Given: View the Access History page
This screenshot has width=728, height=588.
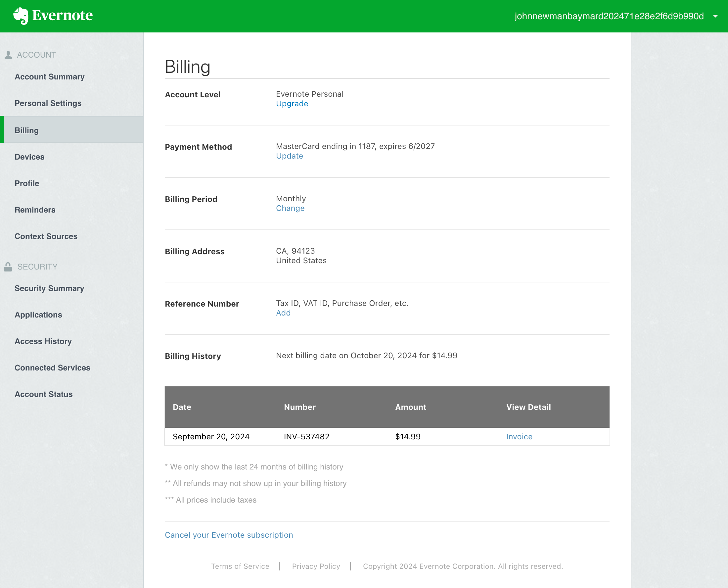Looking at the screenshot, I should coord(43,341).
